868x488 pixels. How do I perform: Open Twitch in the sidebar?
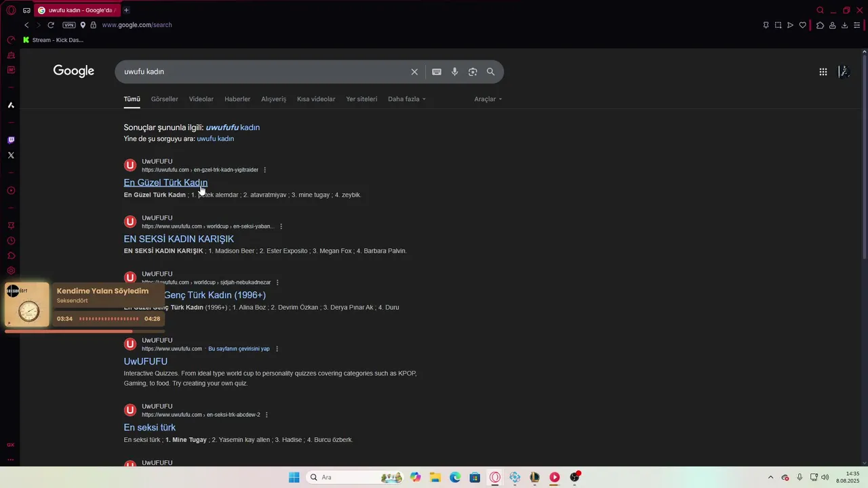click(11, 140)
